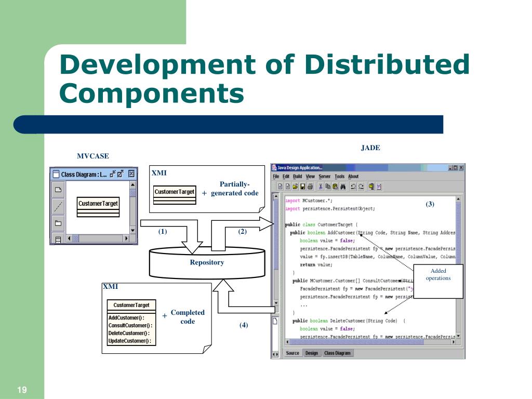
Task: Select the class box tool in Class Diagram
Action: pyautogui.click(x=58, y=239)
